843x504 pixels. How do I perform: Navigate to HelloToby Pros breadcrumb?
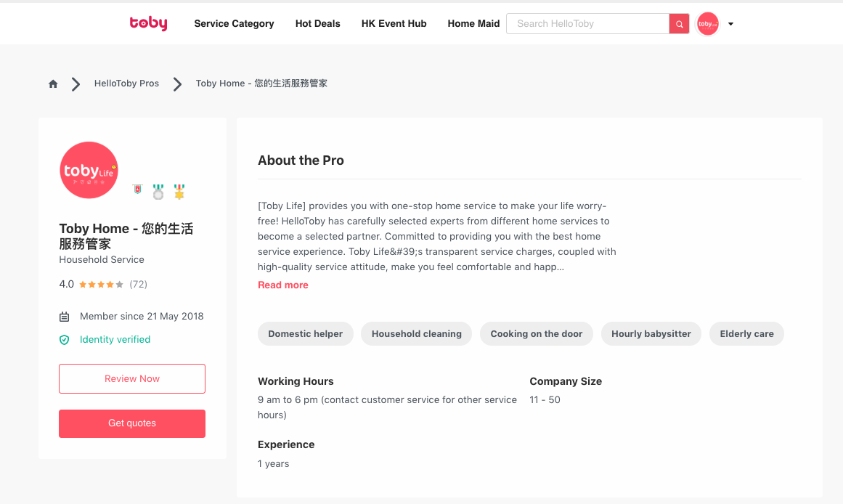[126, 84]
